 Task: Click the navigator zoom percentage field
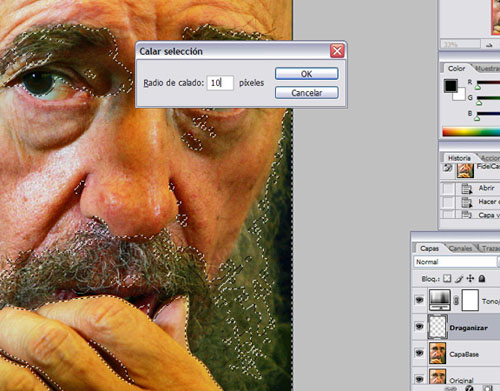coord(460,44)
